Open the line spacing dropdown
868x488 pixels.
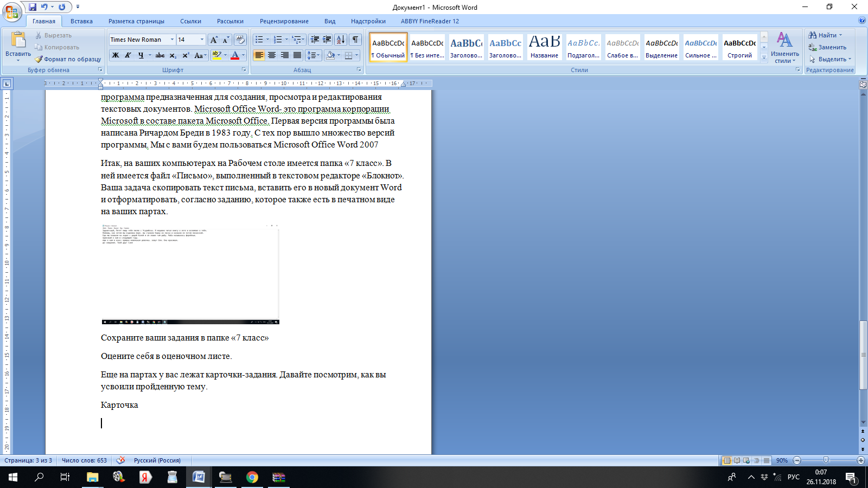pyautogui.click(x=314, y=55)
